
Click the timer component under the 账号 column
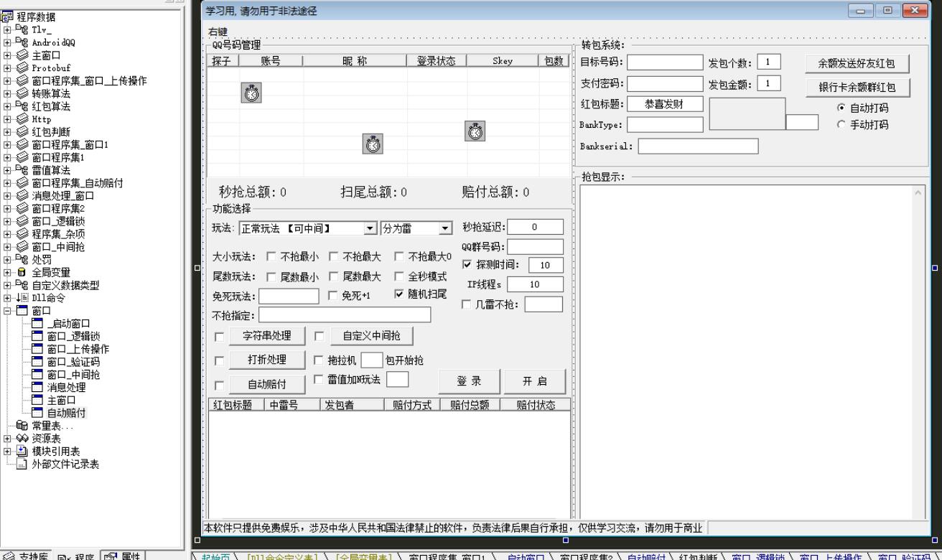(251, 93)
